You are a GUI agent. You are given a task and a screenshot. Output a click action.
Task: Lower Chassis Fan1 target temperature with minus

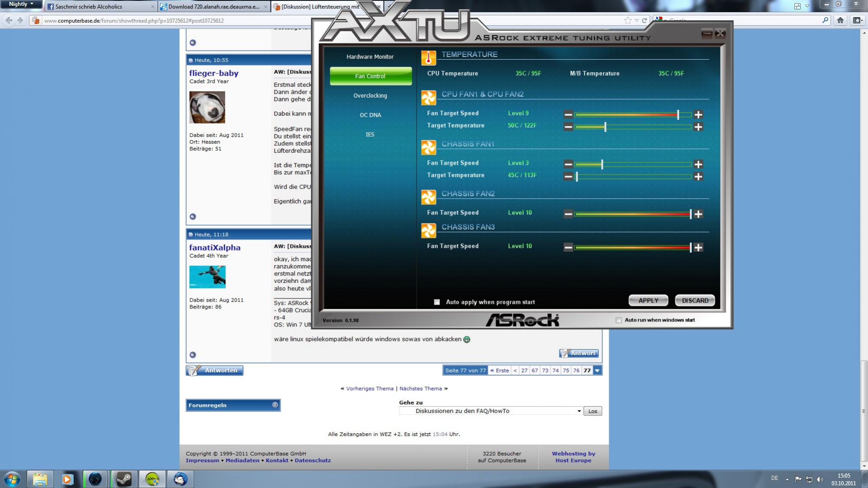coord(568,176)
